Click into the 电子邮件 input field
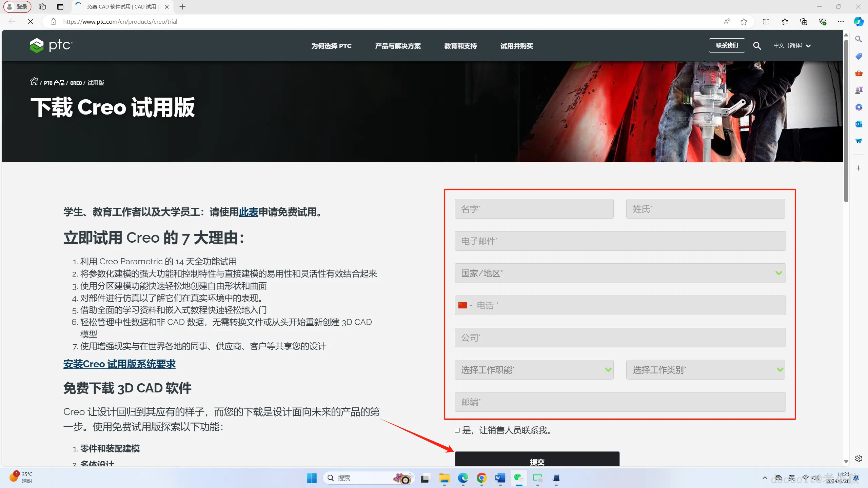 (620, 241)
